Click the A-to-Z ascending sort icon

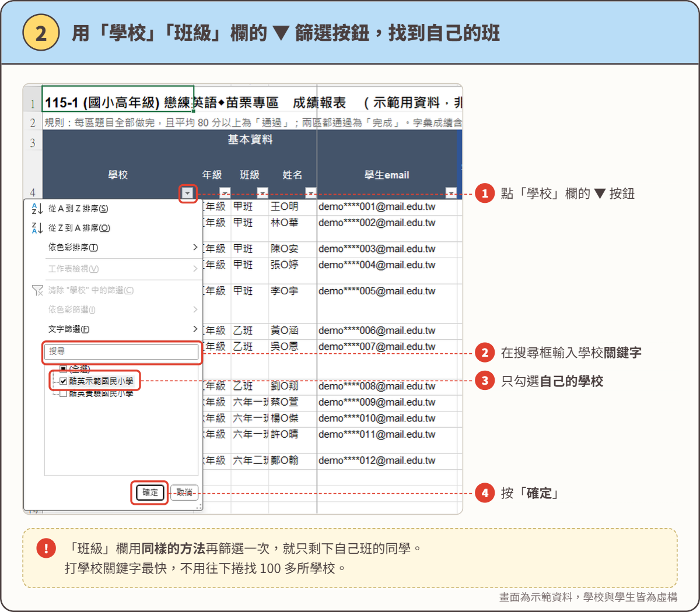(x=37, y=209)
